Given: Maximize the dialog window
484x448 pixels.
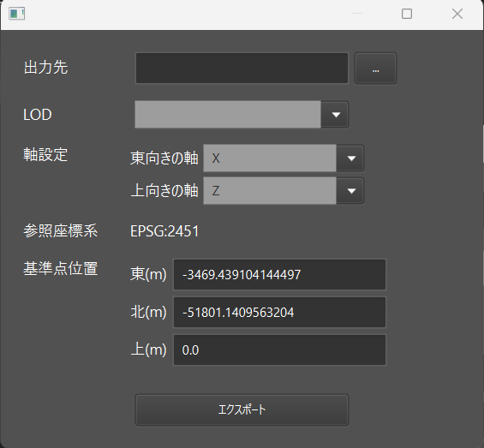Looking at the screenshot, I should click(x=407, y=14).
